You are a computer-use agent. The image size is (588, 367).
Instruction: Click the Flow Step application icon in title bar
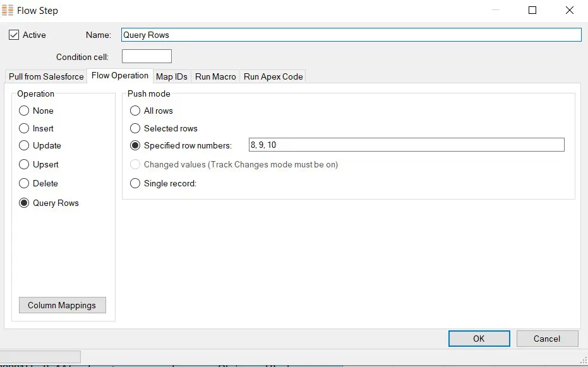coord(8,9)
